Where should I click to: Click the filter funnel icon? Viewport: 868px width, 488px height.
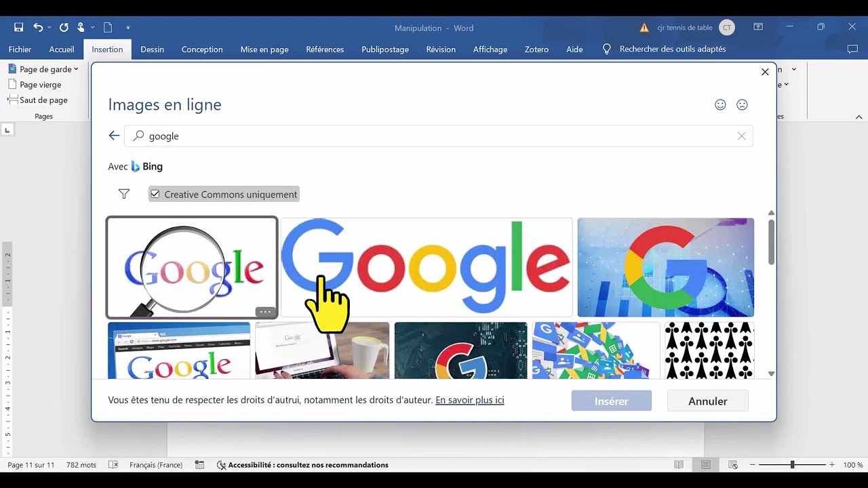click(124, 195)
